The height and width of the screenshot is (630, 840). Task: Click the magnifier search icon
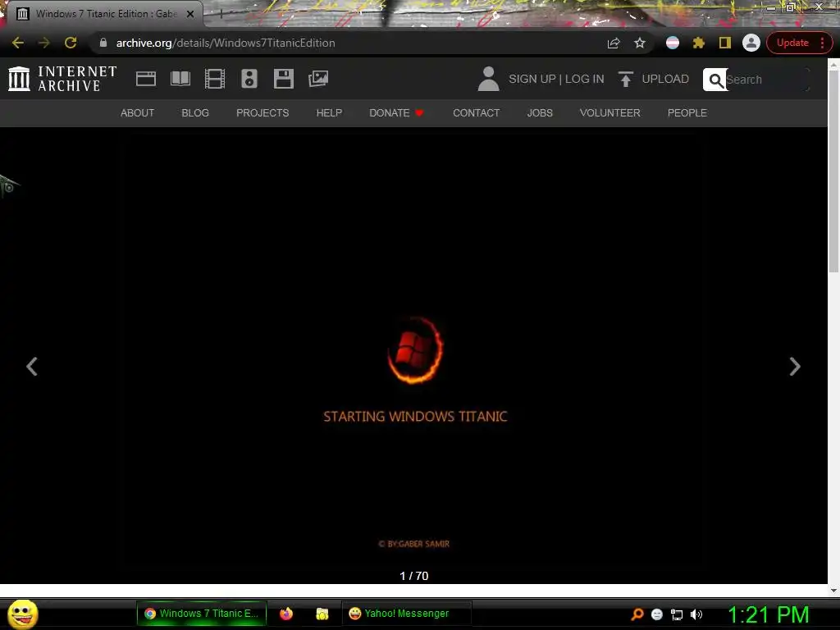click(x=715, y=80)
